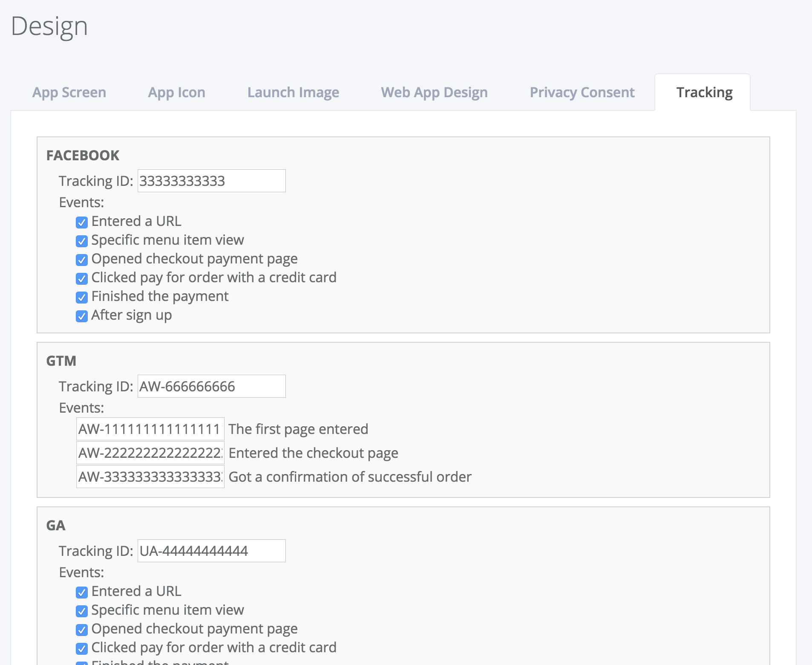Click the Facebook 'Tracking ID:' label
The width and height of the screenshot is (812, 665).
pos(96,181)
